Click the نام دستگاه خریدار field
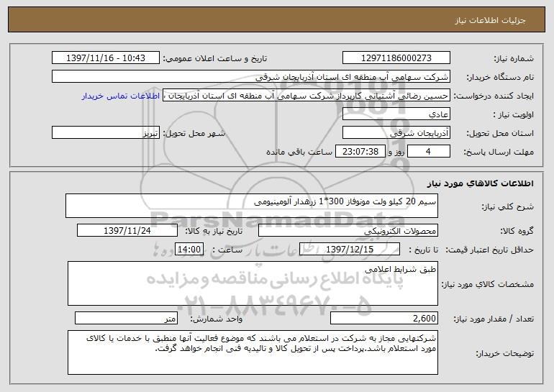554x392 pixels. [251, 76]
